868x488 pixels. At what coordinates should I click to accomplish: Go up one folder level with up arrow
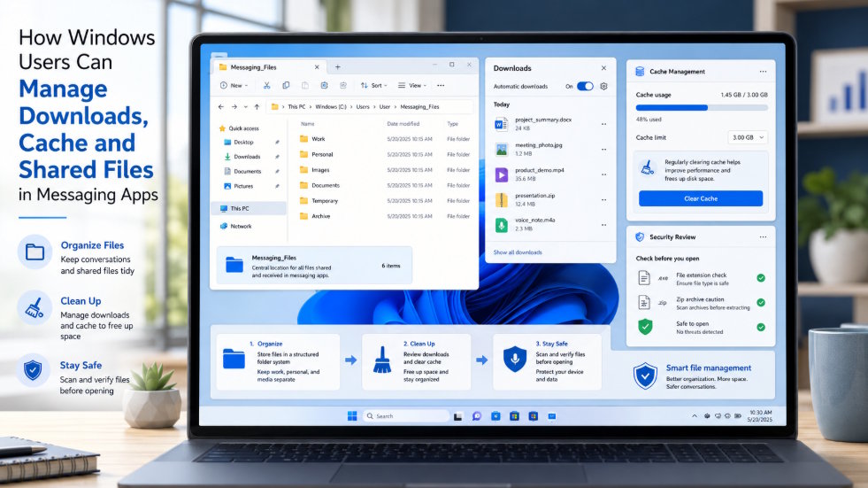click(x=257, y=106)
